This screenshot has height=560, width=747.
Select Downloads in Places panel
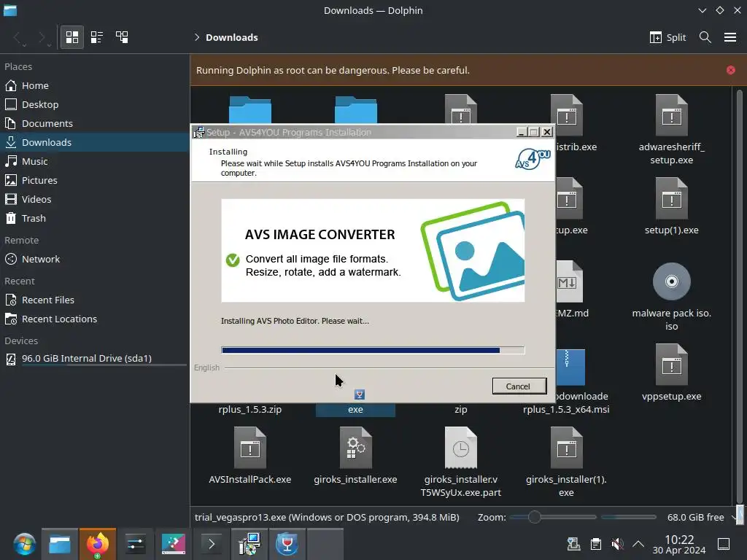[x=95, y=142]
